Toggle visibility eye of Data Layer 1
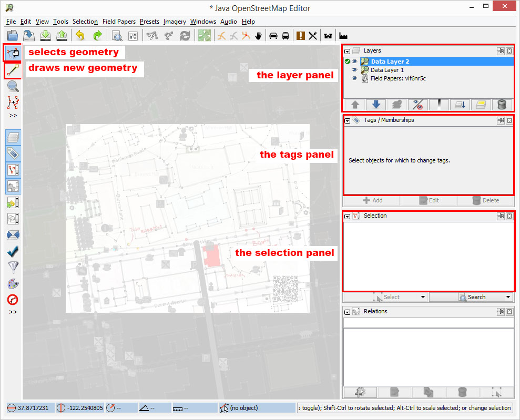The width and height of the screenshot is (520, 420). point(354,70)
